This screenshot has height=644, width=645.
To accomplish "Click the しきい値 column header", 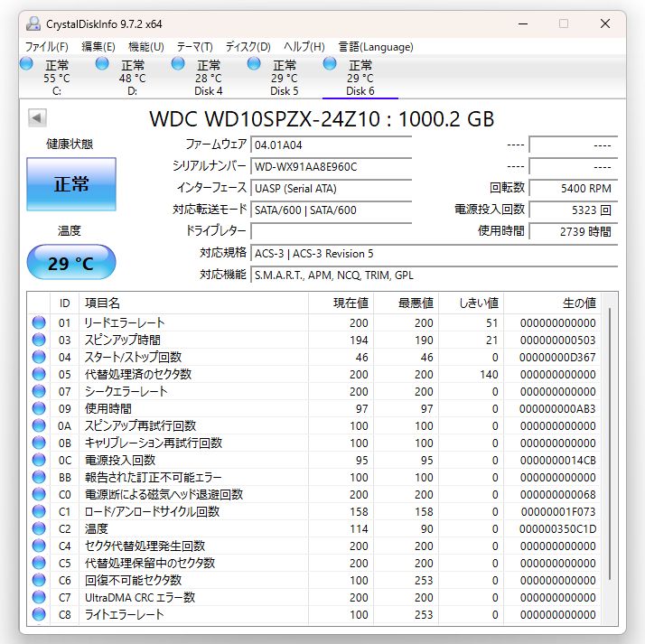I will pos(471,303).
